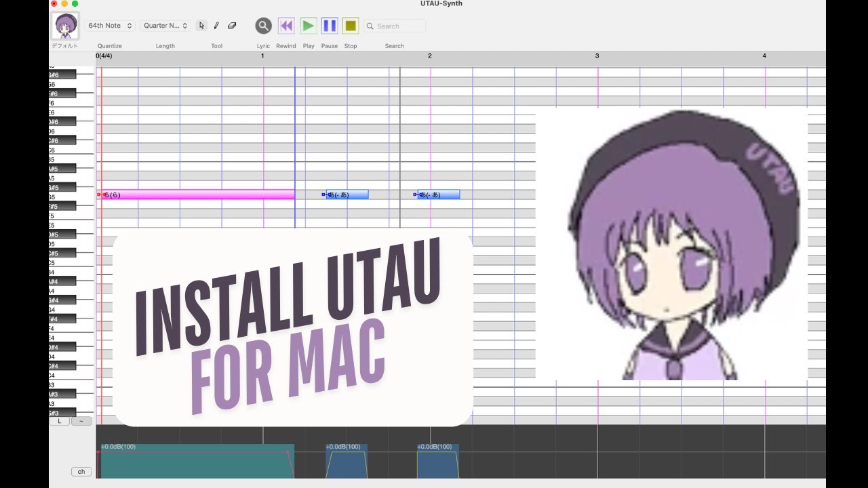Jump to measure 3 on the ruler

[x=597, y=56]
